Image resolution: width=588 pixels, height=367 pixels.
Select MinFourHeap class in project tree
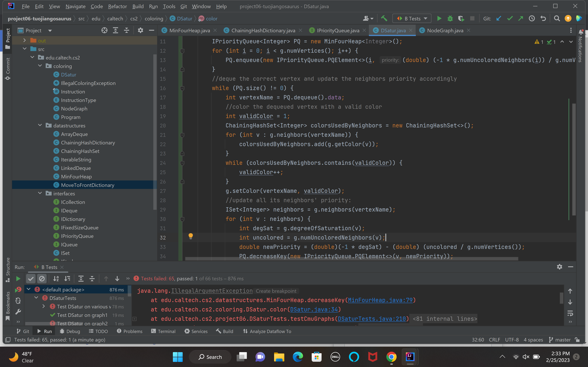(x=76, y=177)
